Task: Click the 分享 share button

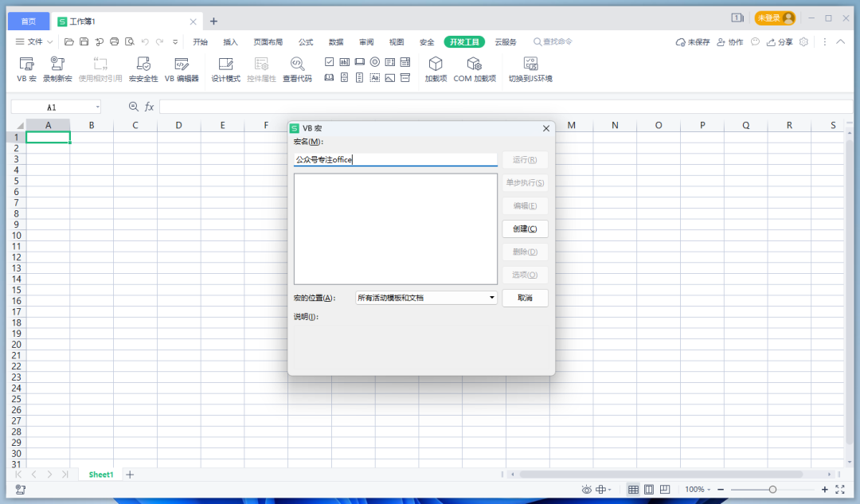Action: [780, 41]
